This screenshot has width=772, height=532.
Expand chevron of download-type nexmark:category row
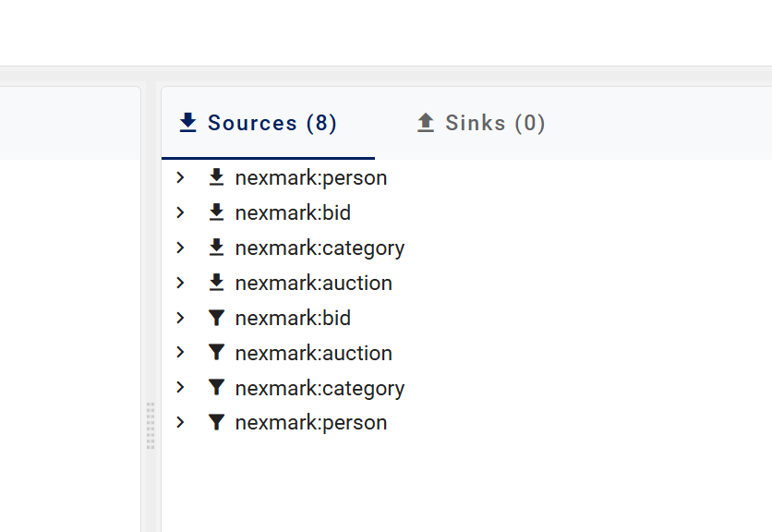pyautogui.click(x=181, y=248)
